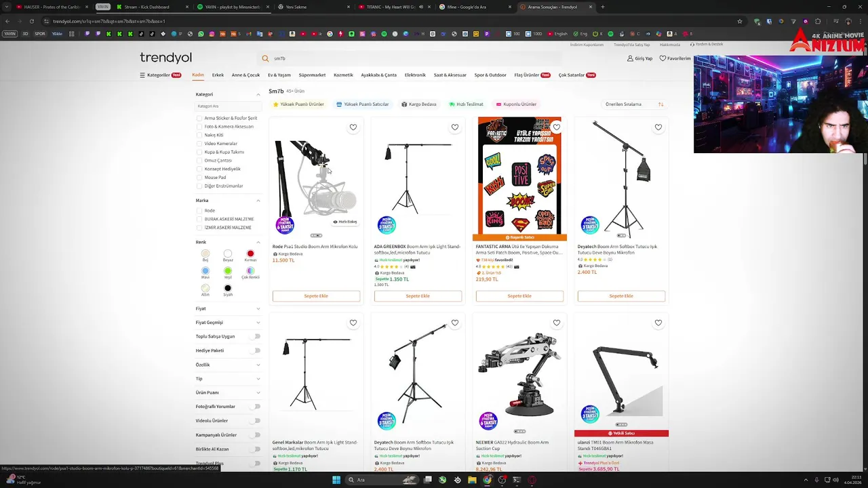The width and height of the screenshot is (868, 488).
Task: Select the Kırmızı color swatch
Action: [250, 253]
